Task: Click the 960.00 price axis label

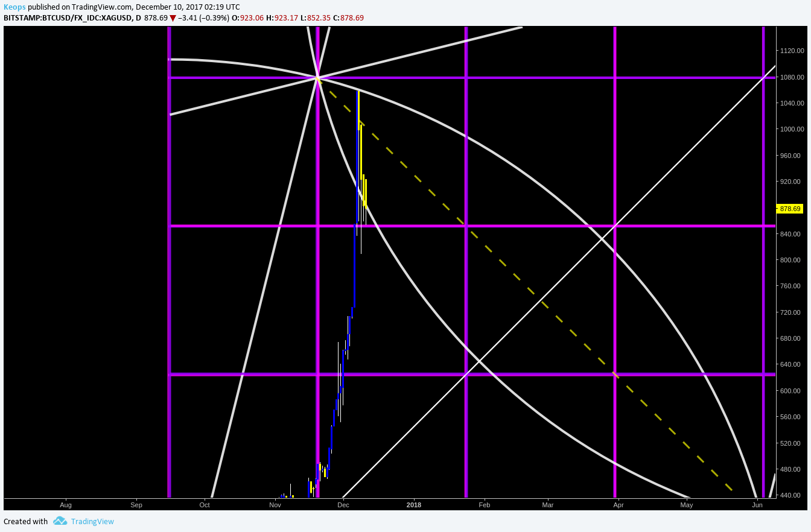Action: [x=792, y=156]
